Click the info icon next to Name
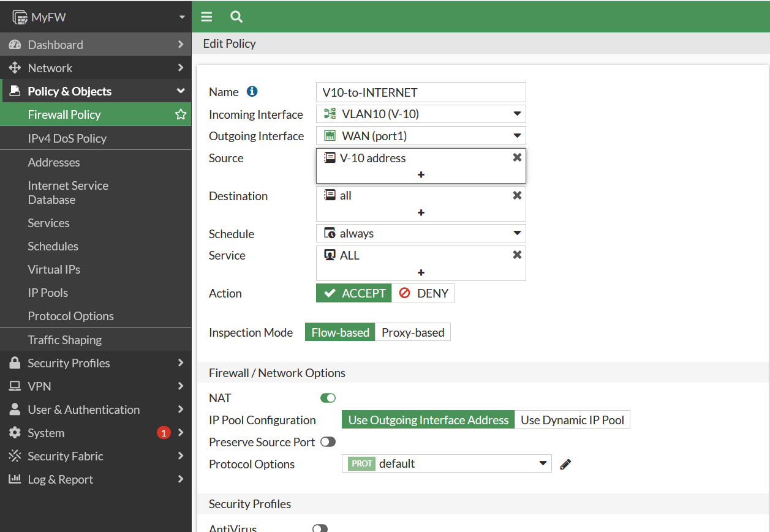 coord(252,92)
